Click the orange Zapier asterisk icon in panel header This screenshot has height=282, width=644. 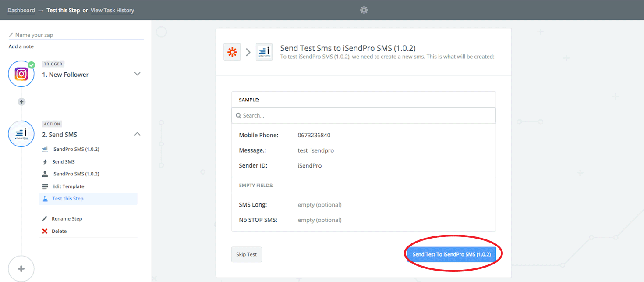(232, 52)
